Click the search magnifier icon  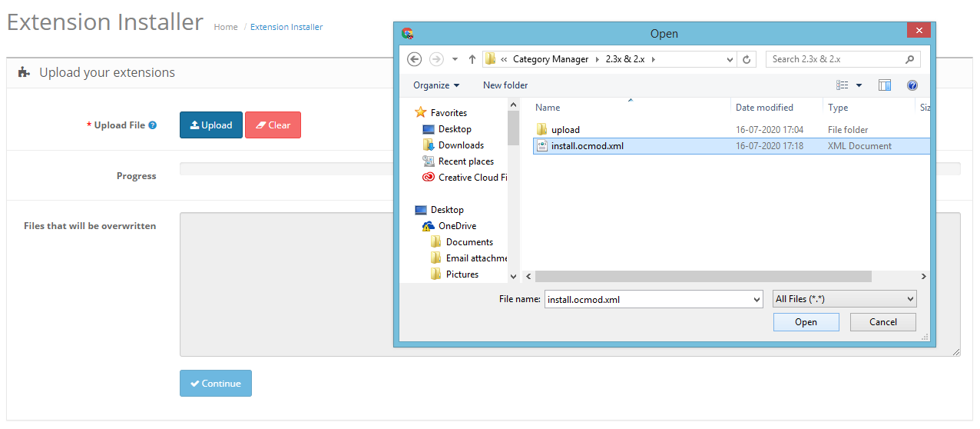(x=910, y=59)
